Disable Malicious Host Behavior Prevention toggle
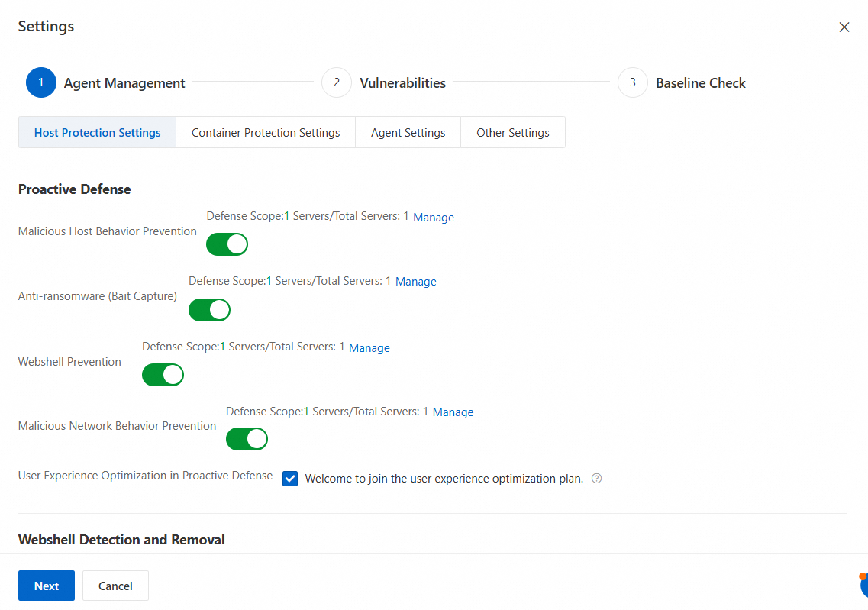The width and height of the screenshot is (868, 610). pos(227,244)
